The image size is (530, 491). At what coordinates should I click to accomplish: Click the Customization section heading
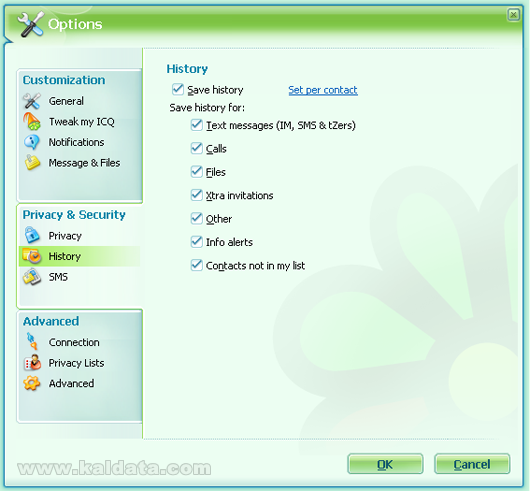[64, 80]
